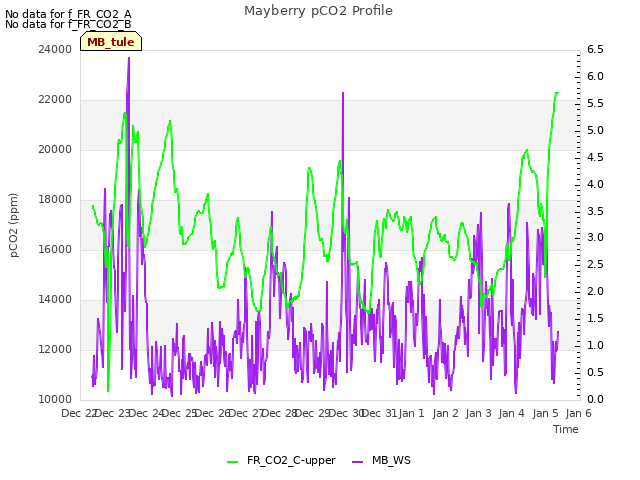Viewport: 640px width, 480px height.
Task: Click the 6.0 right axis tick label
Action: [595, 76]
